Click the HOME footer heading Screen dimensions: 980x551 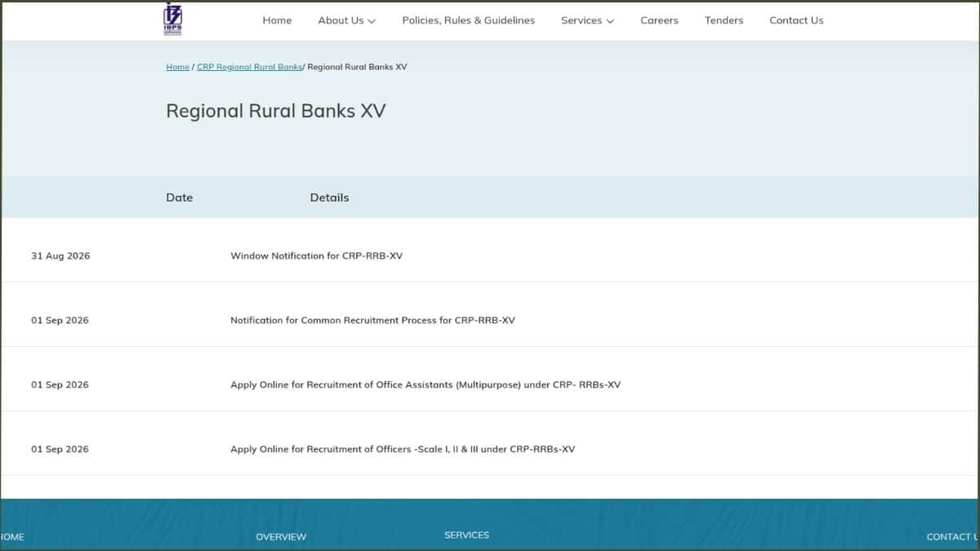click(x=12, y=537)
